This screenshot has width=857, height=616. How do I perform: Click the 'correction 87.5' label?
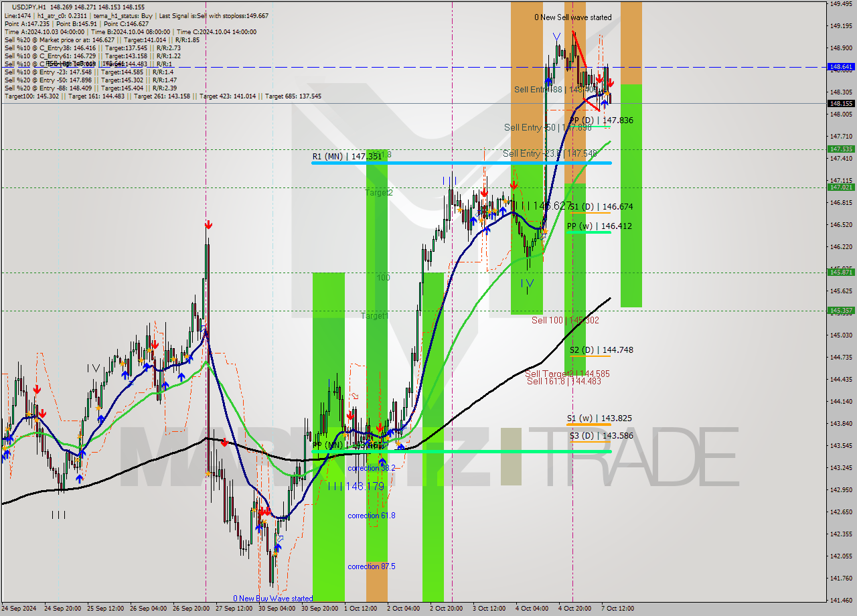(x=372, y=566)
